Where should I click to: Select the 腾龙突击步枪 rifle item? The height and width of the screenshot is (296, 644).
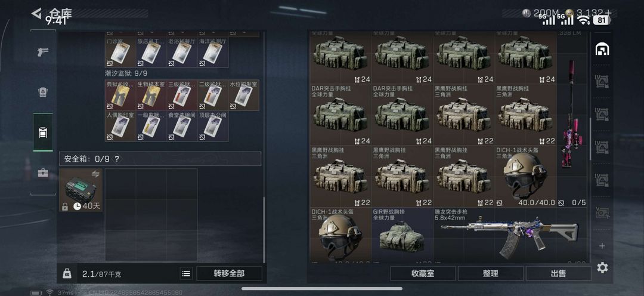510,235
